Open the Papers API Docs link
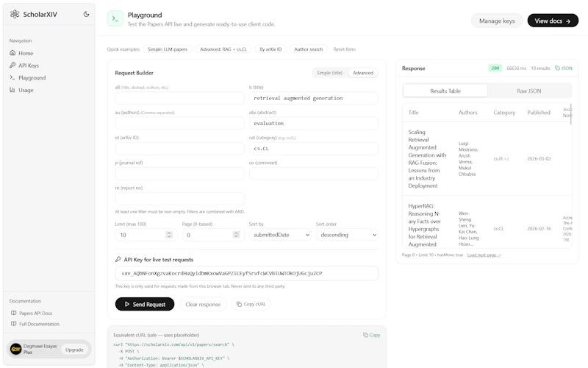The height and width of the screenshot is (368, 588). pyautogui.click(x=35, y=314)
